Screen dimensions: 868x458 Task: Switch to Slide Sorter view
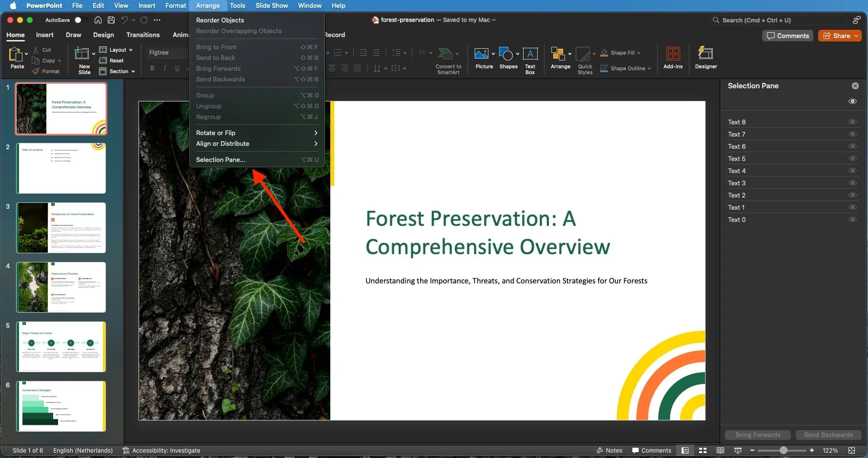[x=702, y=450]
